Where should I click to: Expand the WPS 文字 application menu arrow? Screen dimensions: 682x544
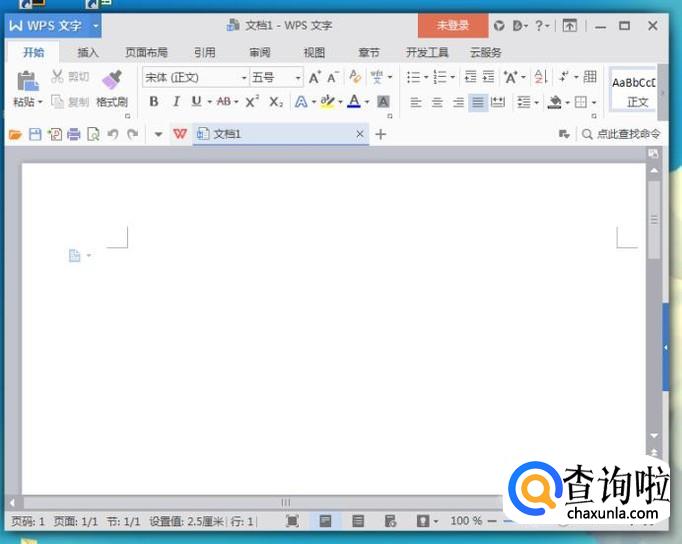point(95,26)
